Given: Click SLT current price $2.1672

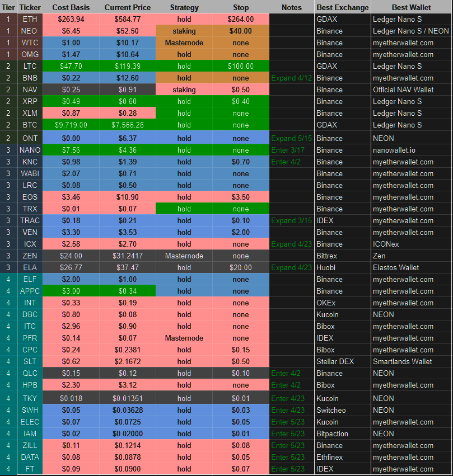Looking at the screenshot, I should (x=127, y=361).
